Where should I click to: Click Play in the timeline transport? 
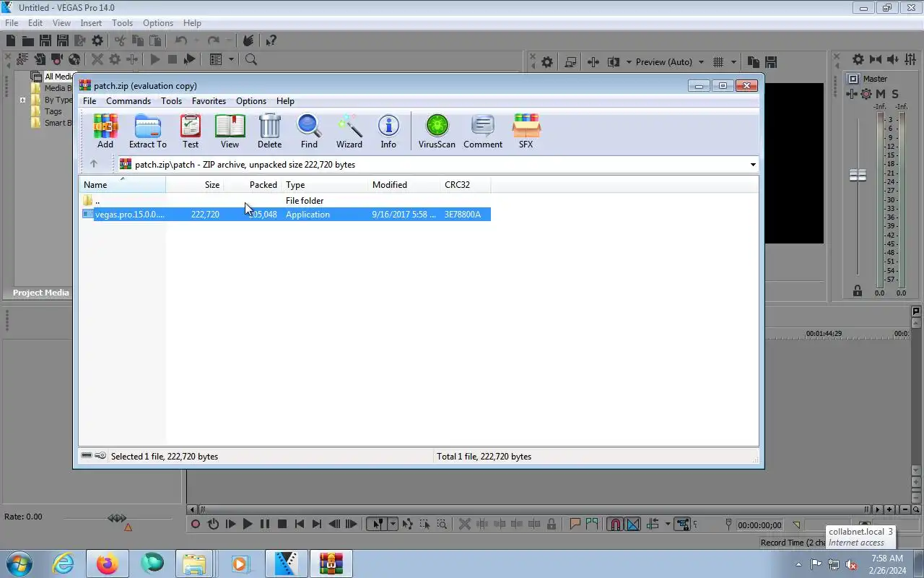point(248,525)
